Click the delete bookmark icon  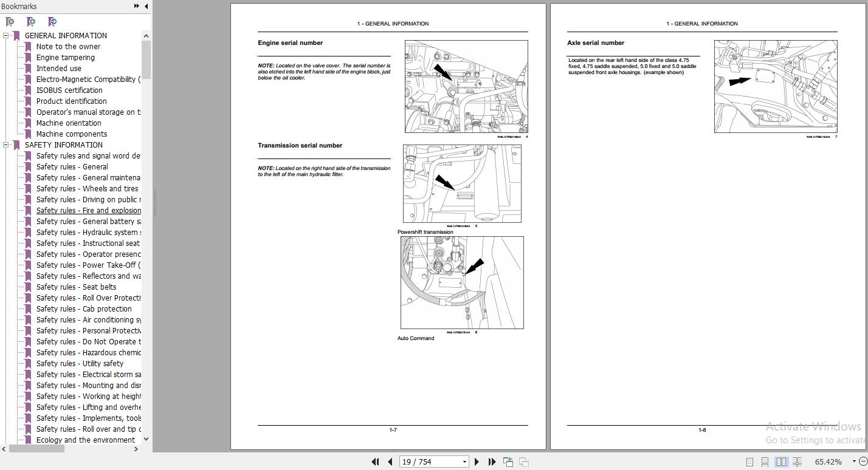10,22
